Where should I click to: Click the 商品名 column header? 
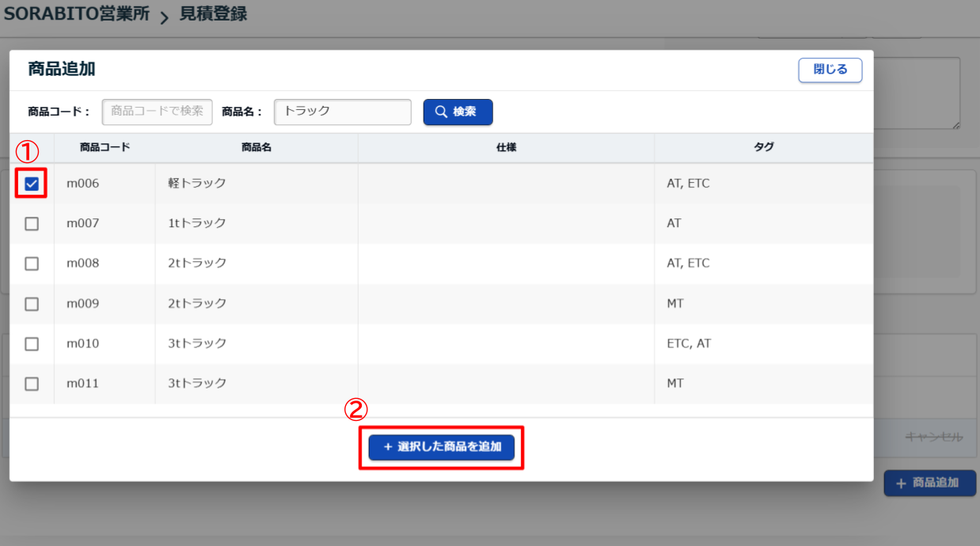(256, 147)
